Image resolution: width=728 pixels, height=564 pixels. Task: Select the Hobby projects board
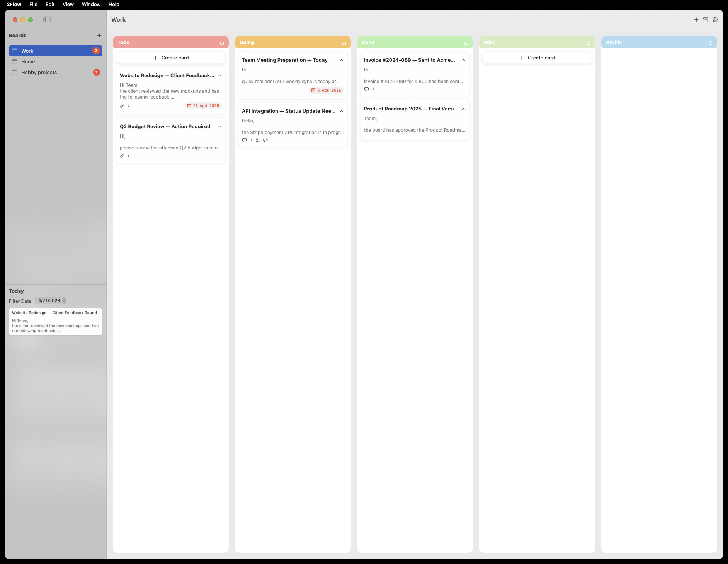[39, 73]
